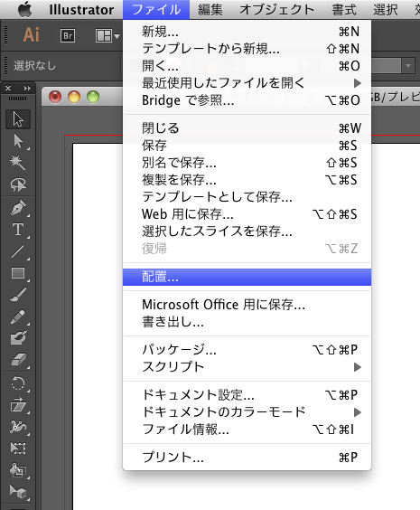Select the Rotate tool
420x510 pixels.
pyautogui.click(x=18, y=383)
